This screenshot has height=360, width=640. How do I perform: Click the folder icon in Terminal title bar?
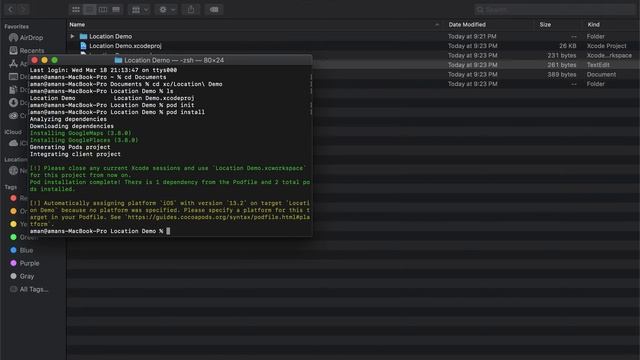(118, 60)
